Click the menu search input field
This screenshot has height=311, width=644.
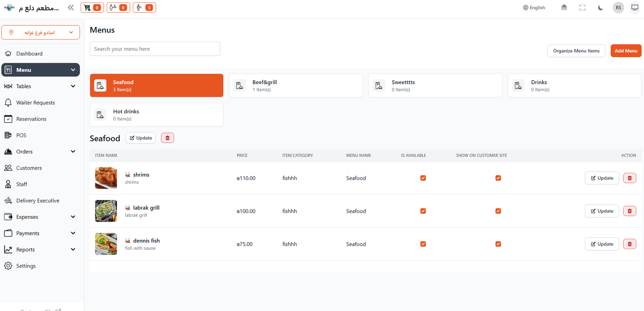[155, 49]
